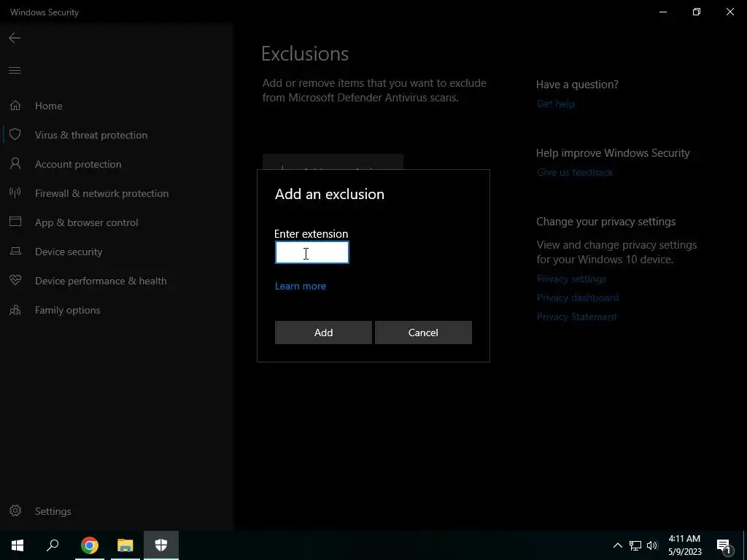The image size is (747, 560).
Task: Confirm exclusion with Add button
Action: click(x=323, y=332)
